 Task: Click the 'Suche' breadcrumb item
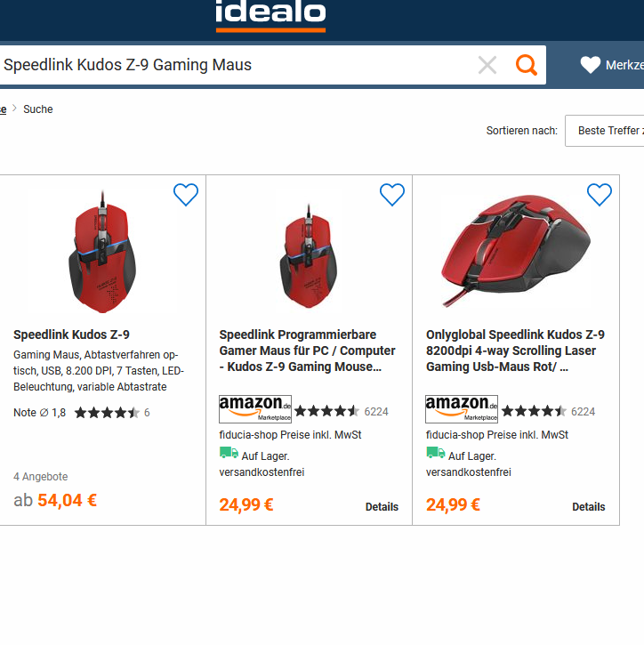coord(38,109)
